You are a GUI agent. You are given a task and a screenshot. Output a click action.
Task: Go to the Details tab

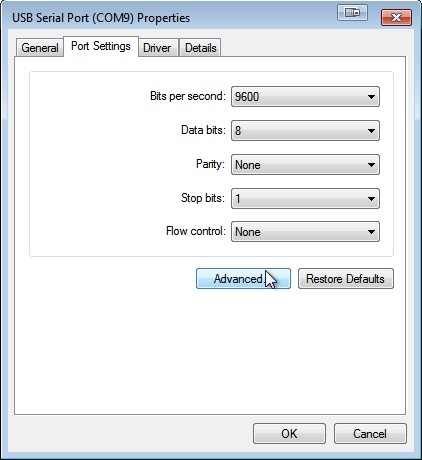[x=201, y=48]
